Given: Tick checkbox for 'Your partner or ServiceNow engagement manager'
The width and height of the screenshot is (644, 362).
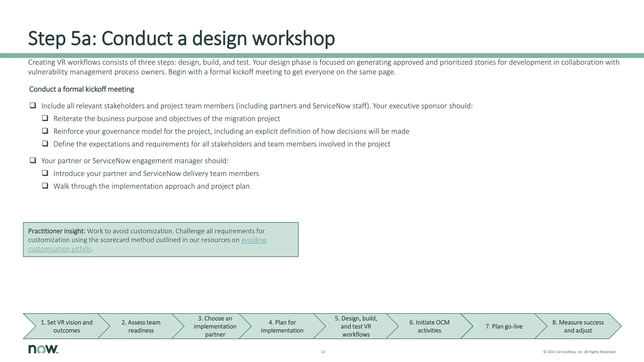Looking at the screenshot, I should 33,160.
